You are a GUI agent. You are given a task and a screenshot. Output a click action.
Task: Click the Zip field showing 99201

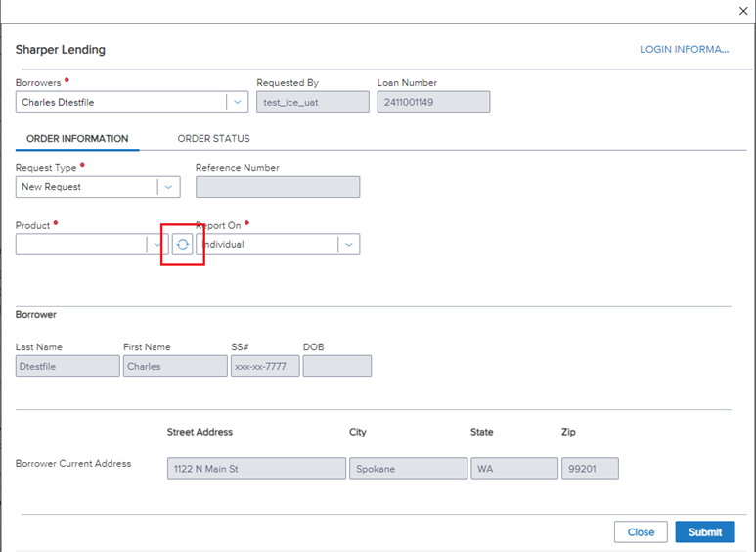[590, 469]
